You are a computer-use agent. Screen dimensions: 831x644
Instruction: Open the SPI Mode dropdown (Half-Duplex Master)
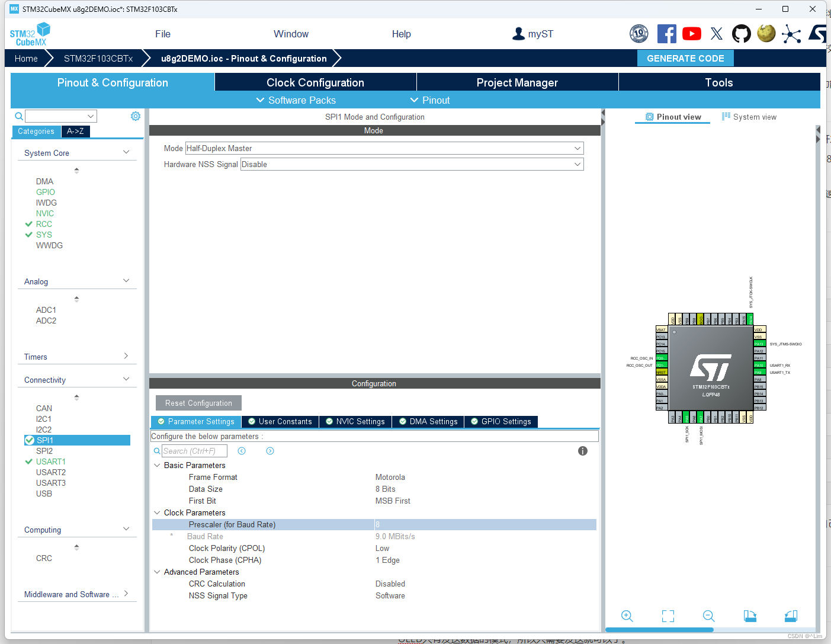[384, 148]
